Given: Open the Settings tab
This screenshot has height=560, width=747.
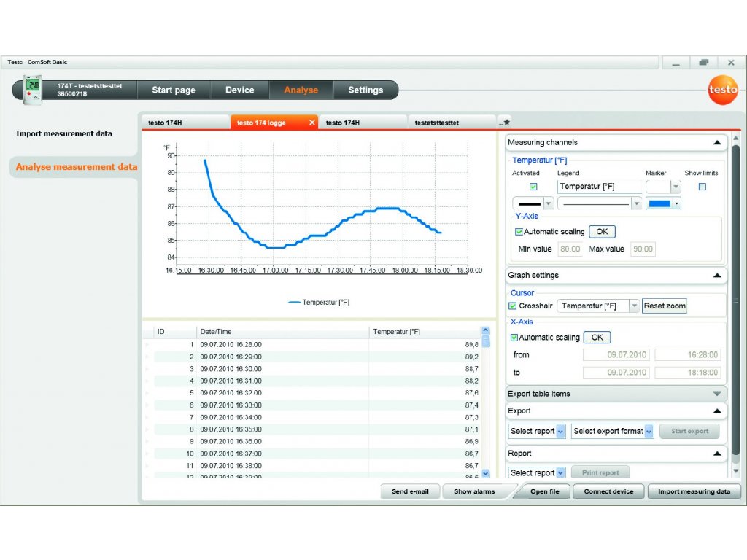Looking at the screenshot, I should (365, 90).
